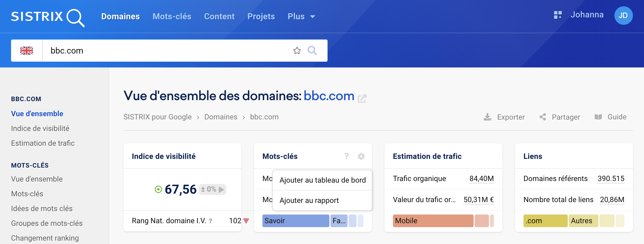Click the blue bbc.com title link

coord(329,96)
